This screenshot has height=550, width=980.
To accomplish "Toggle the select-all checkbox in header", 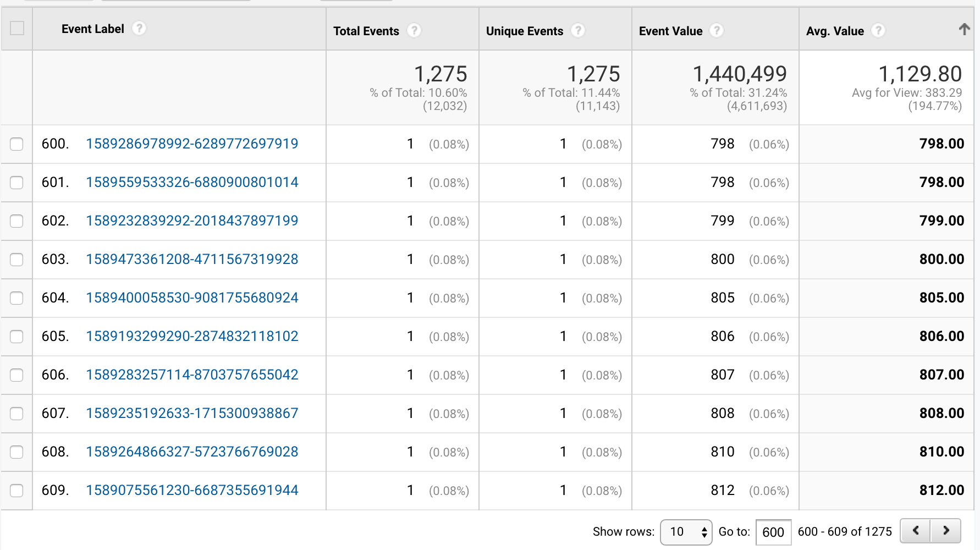I will click(17, 28).
